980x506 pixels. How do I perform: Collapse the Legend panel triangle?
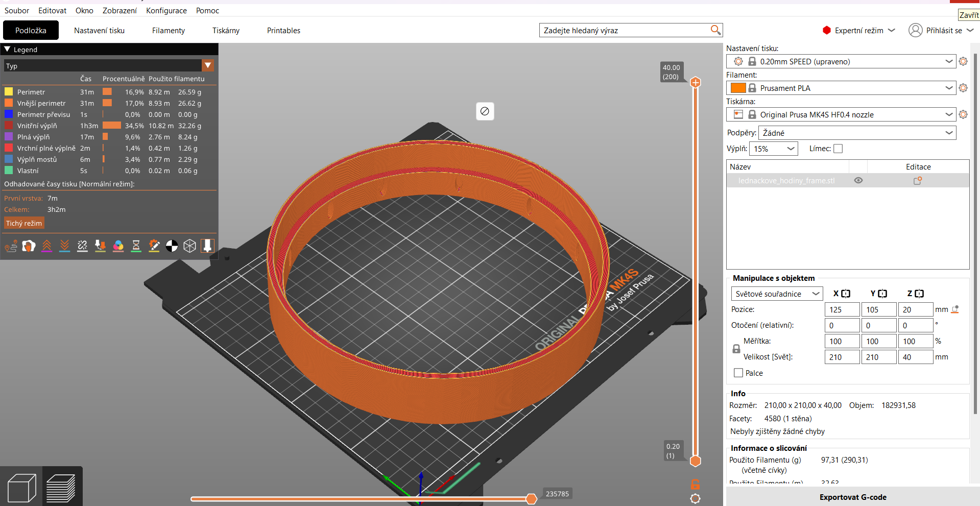pyautogui.click(x=7, y=49)
